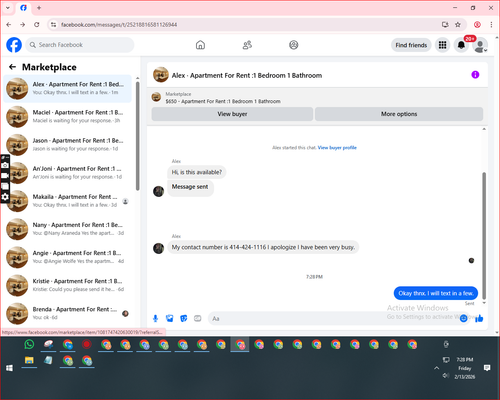This screenshot has width=500, height=400.
Task: Open the Maciel apartment conversation
Action: point(68,116)
